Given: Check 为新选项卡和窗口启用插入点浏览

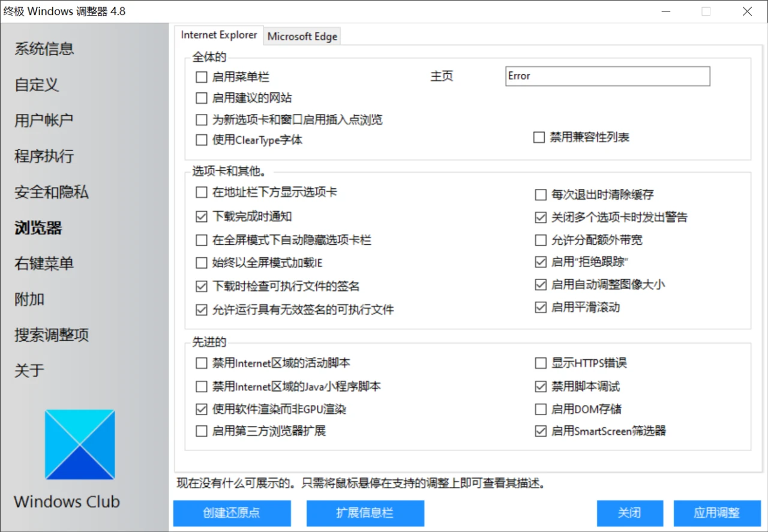Looking at the screenshot, I should point(202,119).
